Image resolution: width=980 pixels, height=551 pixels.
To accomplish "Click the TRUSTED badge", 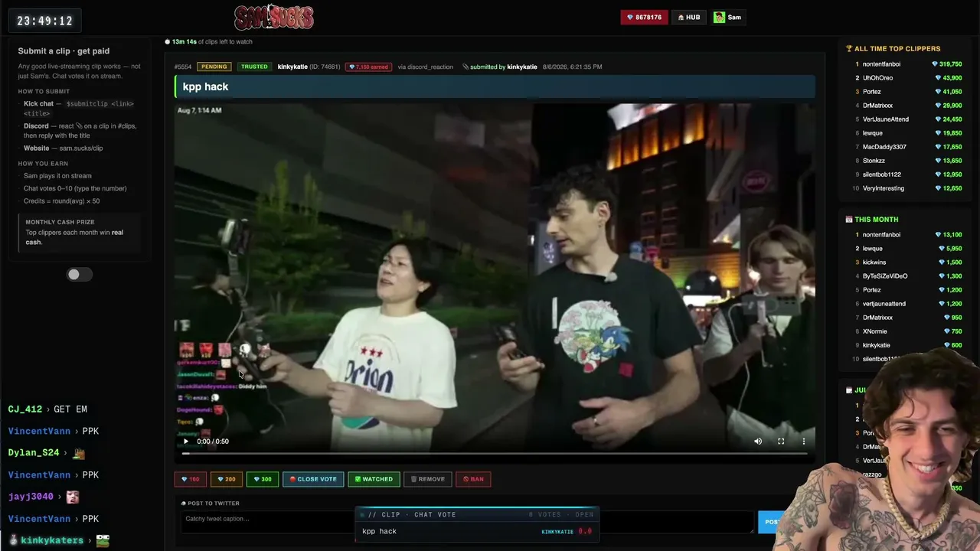I will [x=254, y=67].
